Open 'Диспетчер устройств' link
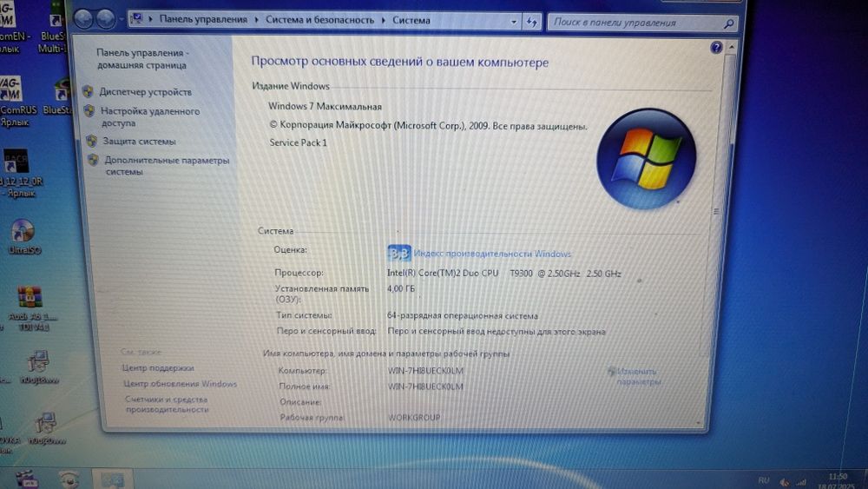The height and width of the screenshot is (489, 868). point(146,92)
